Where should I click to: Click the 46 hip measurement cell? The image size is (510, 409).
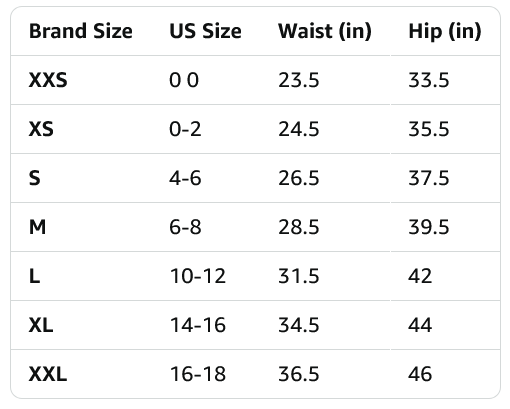click(420, 374)
